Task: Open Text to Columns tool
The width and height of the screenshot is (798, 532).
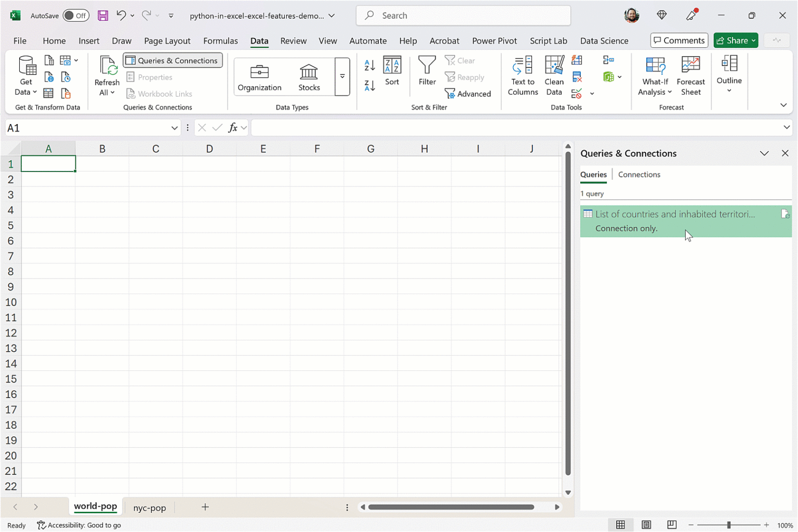Action: tap(522, 76)
